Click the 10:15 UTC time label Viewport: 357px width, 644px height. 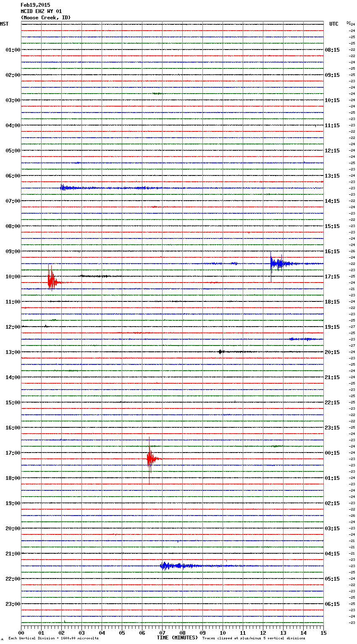(x=332, y=100)
